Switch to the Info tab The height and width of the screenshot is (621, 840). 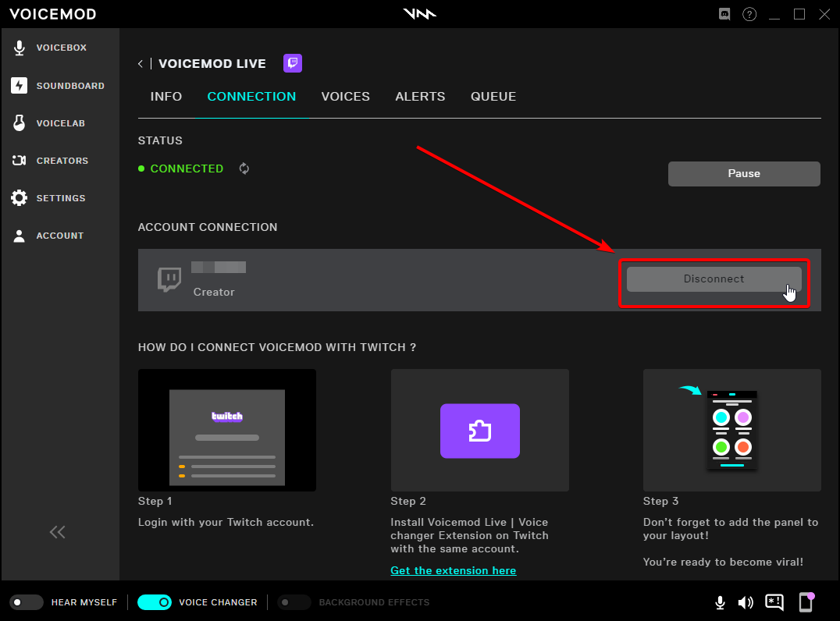pos(166,97)
